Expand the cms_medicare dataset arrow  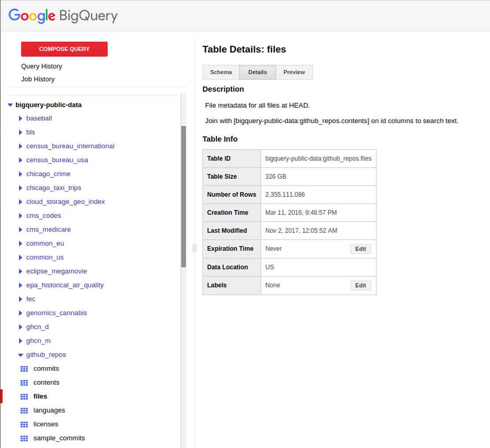[x=21, y=230]
